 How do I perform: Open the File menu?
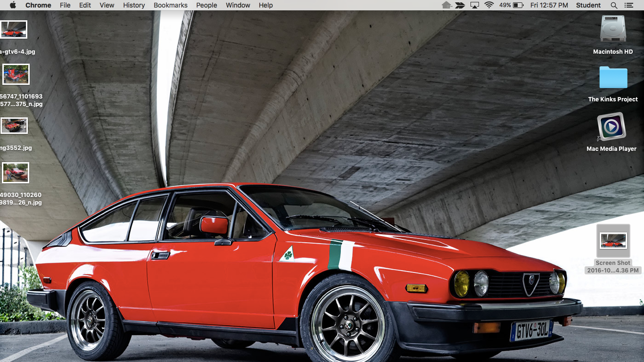pos(65,5)
